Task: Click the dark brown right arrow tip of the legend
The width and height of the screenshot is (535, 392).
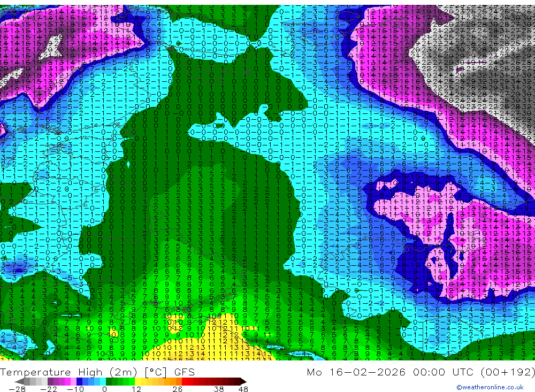Action: (x=243, y=381)
